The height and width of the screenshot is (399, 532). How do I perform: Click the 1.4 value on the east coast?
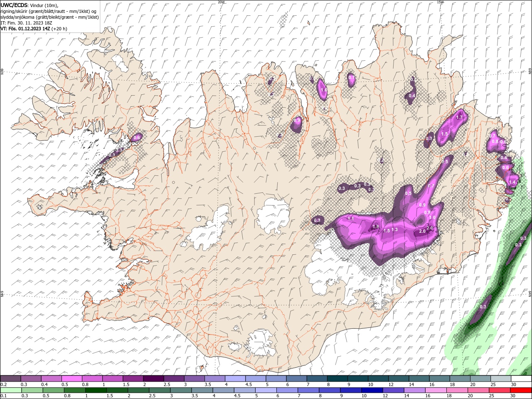point(512,182)
